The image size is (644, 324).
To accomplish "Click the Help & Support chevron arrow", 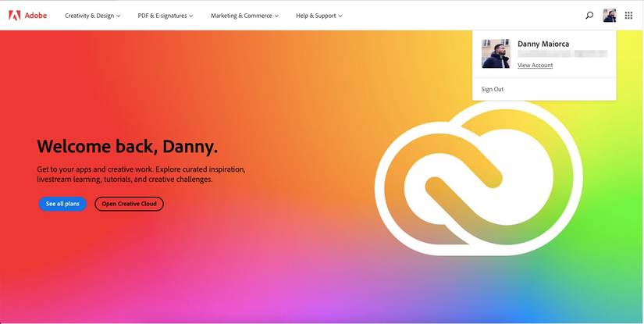I will (340, 16).
